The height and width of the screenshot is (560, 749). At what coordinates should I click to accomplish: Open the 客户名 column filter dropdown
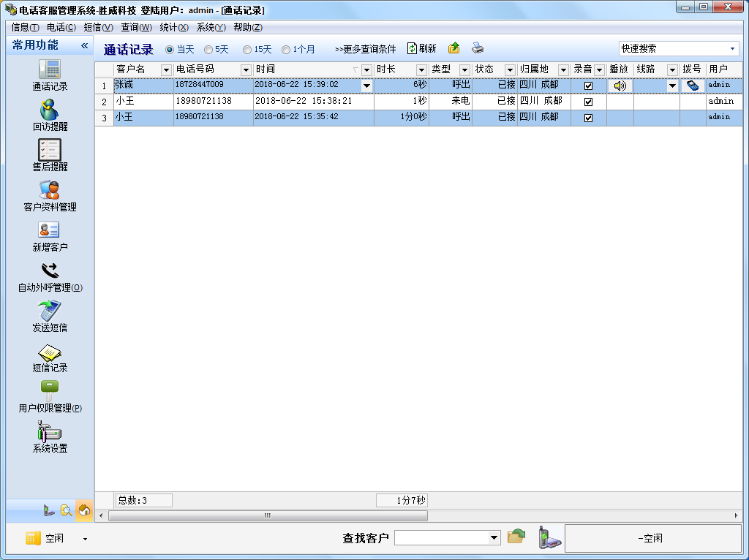coord(166,69)
